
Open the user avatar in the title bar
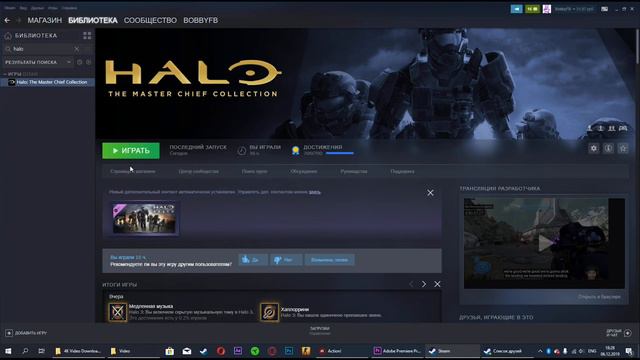pos(547,9)
